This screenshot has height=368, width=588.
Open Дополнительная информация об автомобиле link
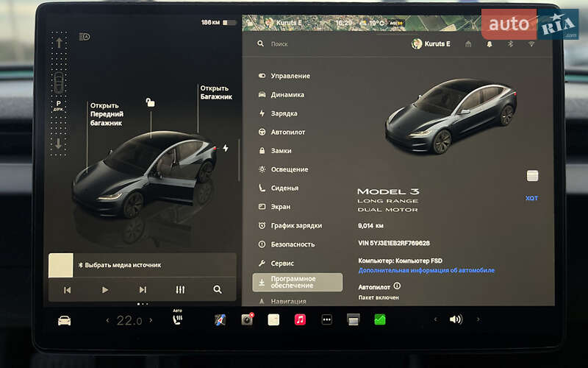point(426,270)
